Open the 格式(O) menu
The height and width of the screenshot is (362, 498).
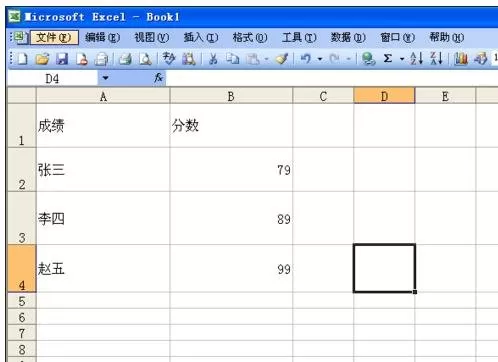[x=250, y=37]
